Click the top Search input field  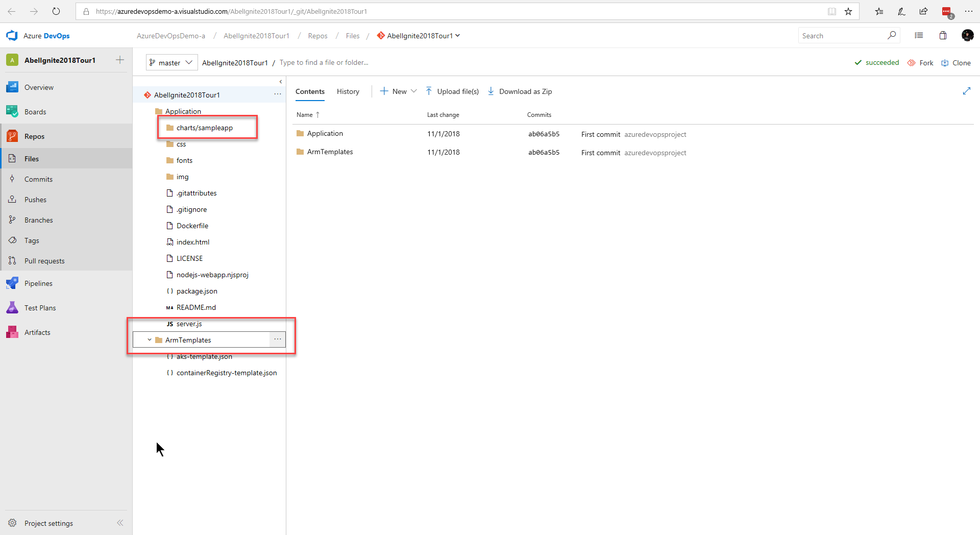point(842,36)
